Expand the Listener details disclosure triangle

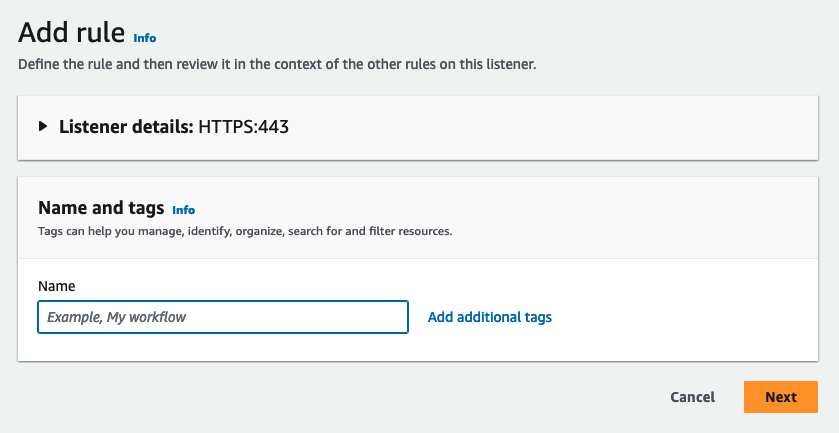[x=43, y=127]
